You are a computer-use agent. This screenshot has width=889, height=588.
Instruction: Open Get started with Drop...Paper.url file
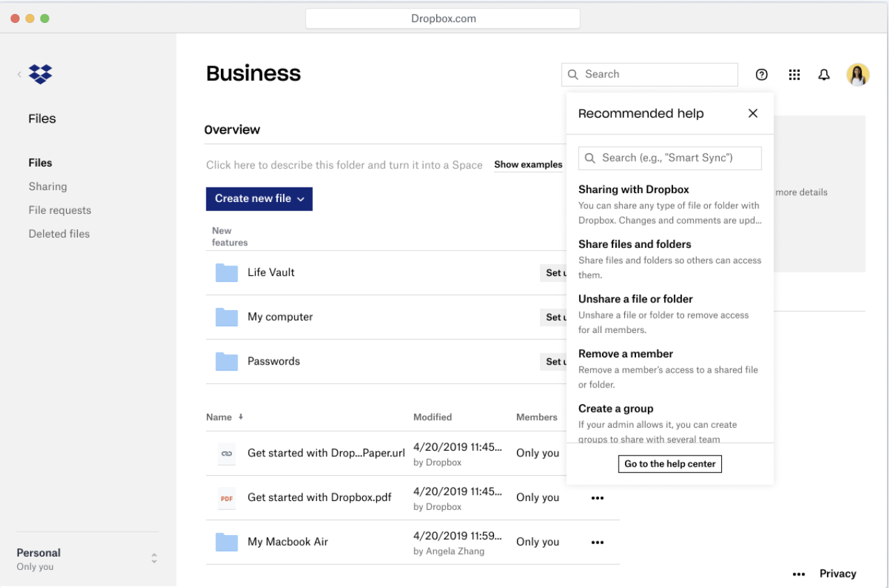pos(326,454)
